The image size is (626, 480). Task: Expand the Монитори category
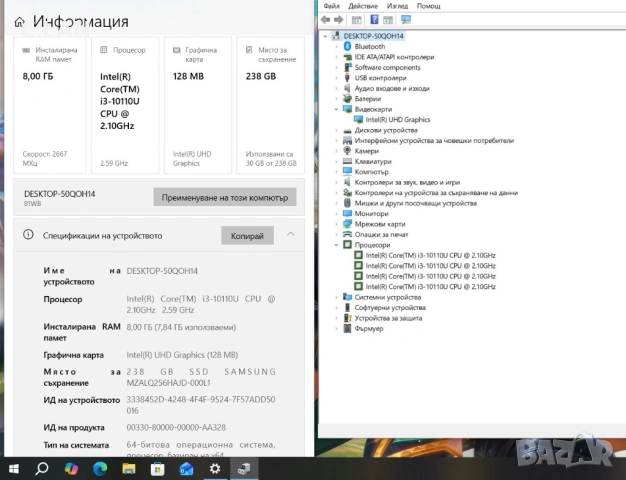click(x=336, y=214)
